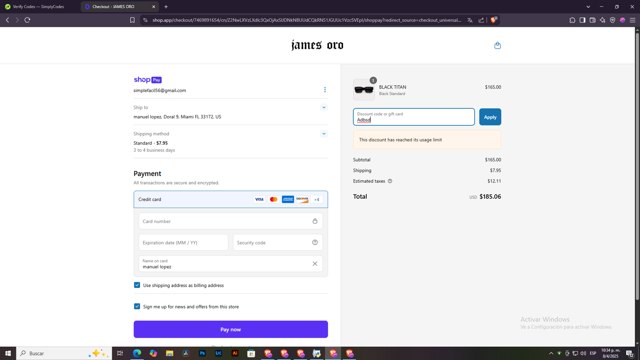Click the 'Standard · $7.95' shipping text
Screen dimensions: 640x360
point(151,143)
